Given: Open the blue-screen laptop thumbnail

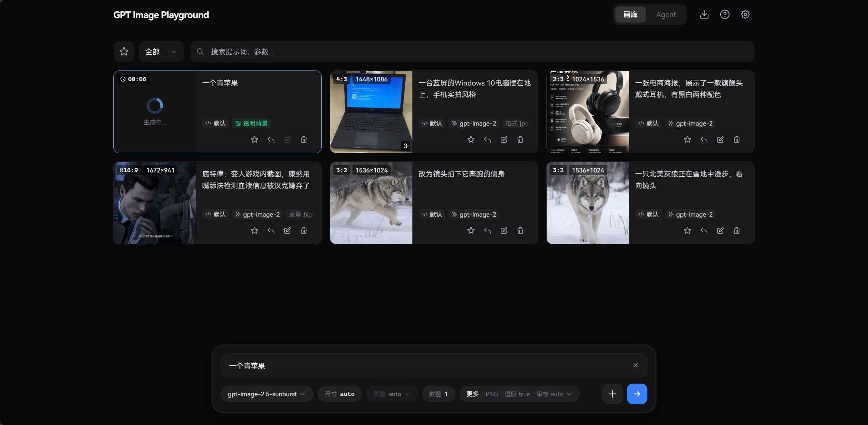Looking at the screenshot, I should click(x=371, y=112).
